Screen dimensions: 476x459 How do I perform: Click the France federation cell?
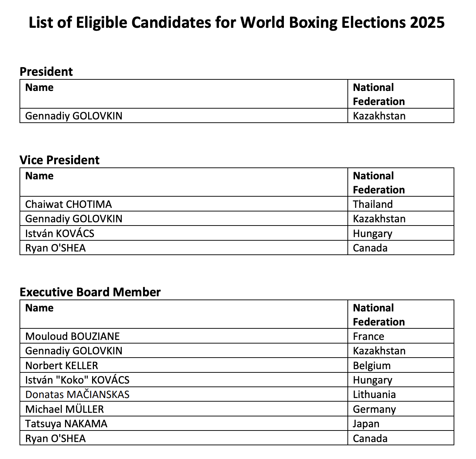pos(368,336)
